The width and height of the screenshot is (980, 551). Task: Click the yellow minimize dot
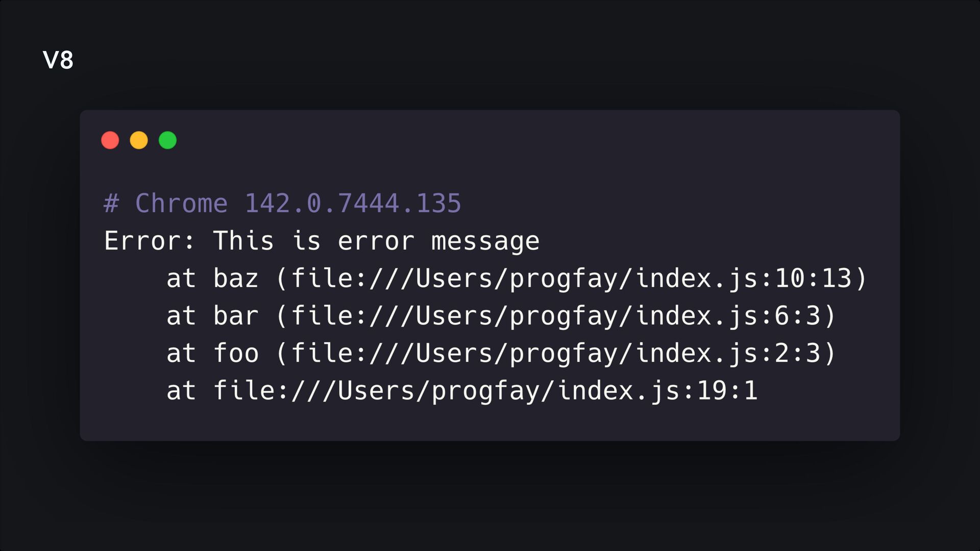click(x=139, y=140)
